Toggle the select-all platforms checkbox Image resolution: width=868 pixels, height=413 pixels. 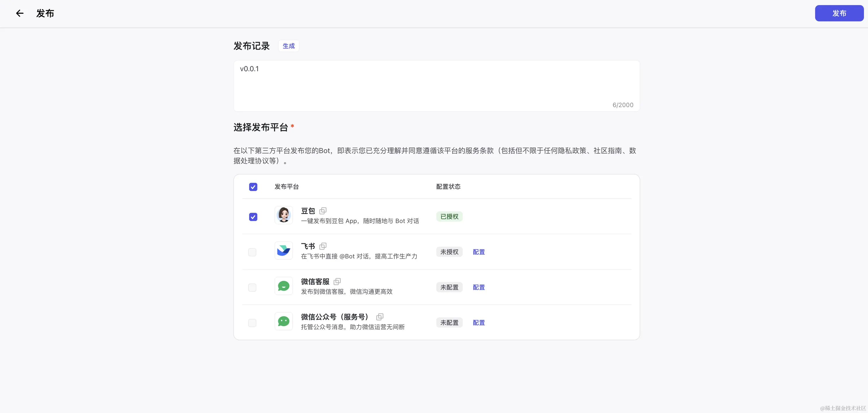(x=253, y=187)
